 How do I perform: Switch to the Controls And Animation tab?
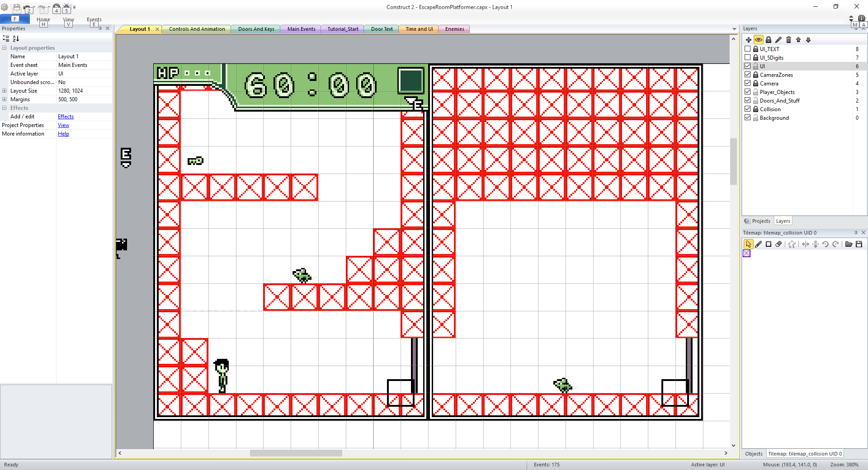(x=197, y=29)
